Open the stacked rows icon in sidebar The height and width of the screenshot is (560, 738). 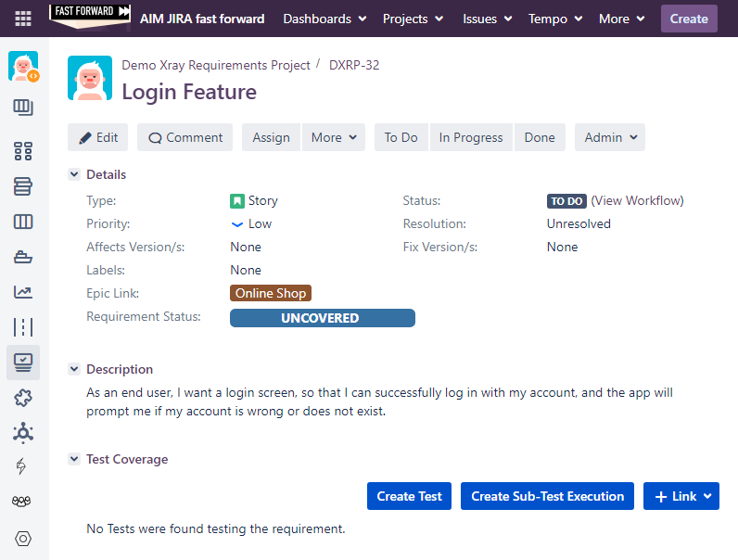23,186
